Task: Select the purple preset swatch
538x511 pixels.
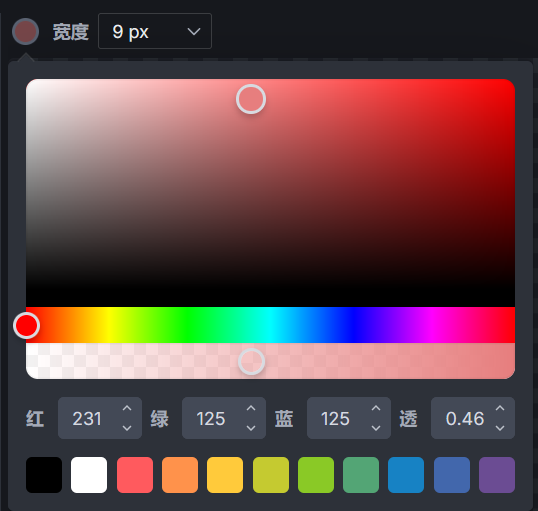Action: pos(497,475)
